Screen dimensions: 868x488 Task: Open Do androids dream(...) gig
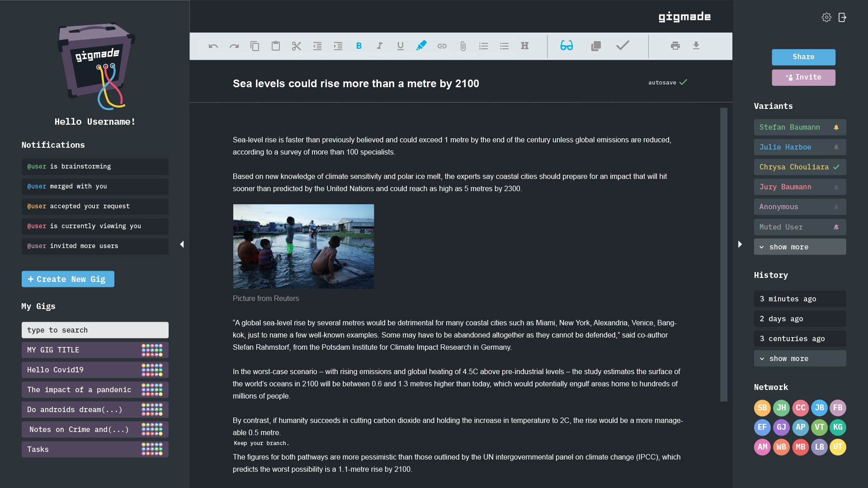point(95,410)
